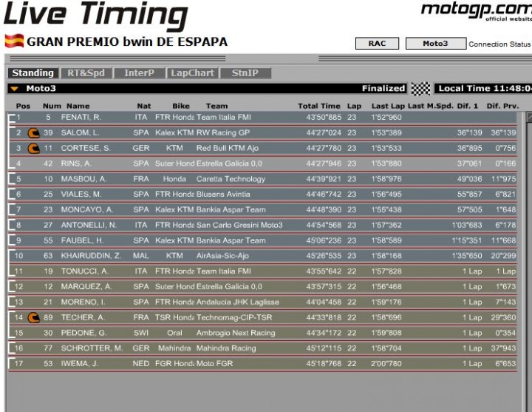Select the ANTONELLI, N. rider name

tap(89, 225)
